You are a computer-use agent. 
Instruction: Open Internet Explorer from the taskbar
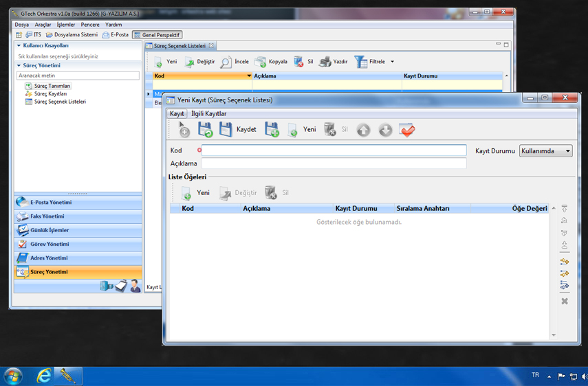point(44,376)
